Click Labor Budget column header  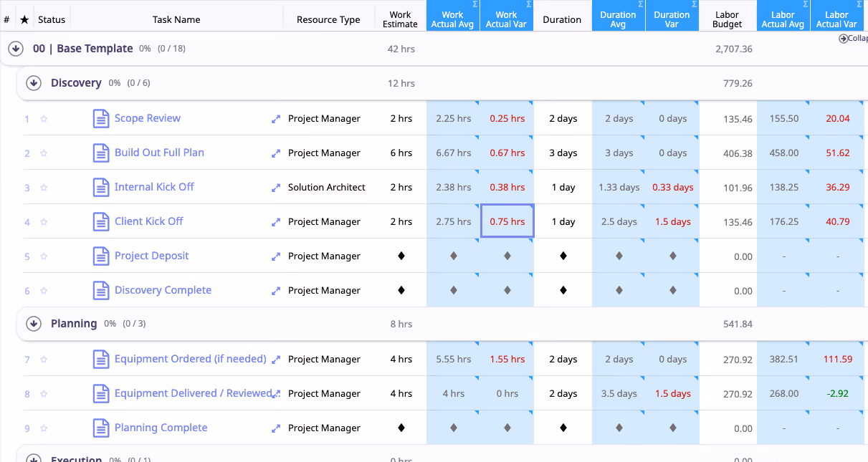728,19
